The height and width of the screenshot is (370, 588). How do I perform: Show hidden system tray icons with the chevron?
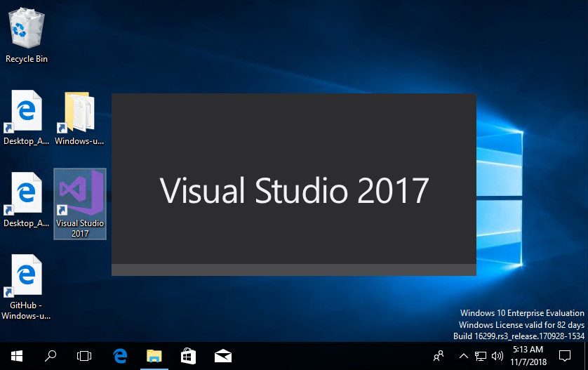click(x=464, y=356)
